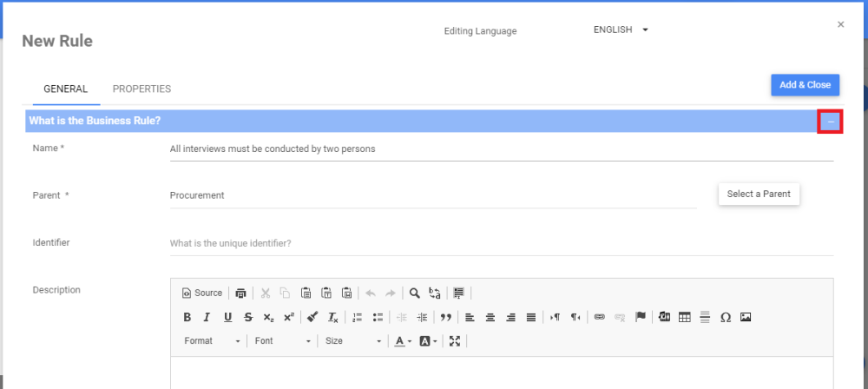The image size is (868, 389).
Task: Click the Paste clipboard icon
Action: coord(306,293)
